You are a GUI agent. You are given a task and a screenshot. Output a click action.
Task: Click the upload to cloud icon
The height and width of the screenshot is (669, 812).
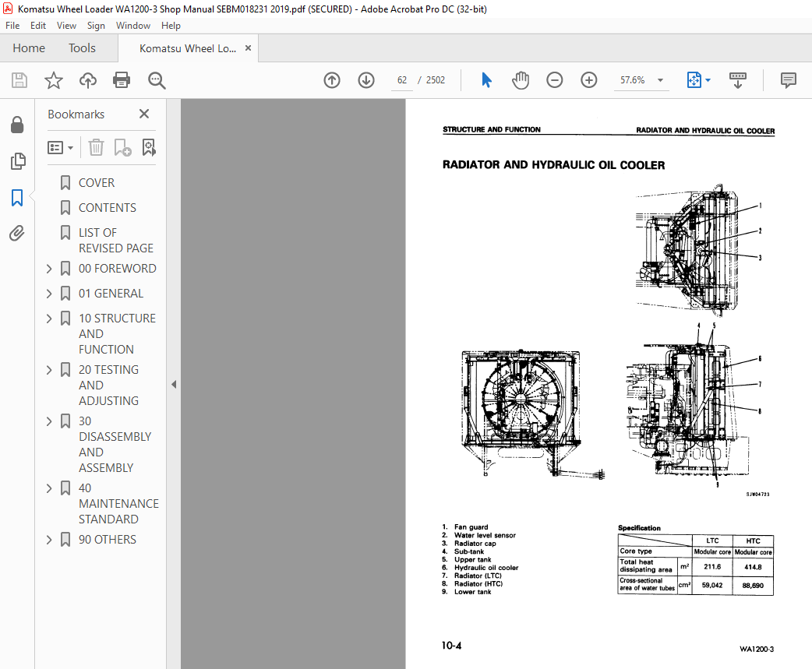click(88, 80)
